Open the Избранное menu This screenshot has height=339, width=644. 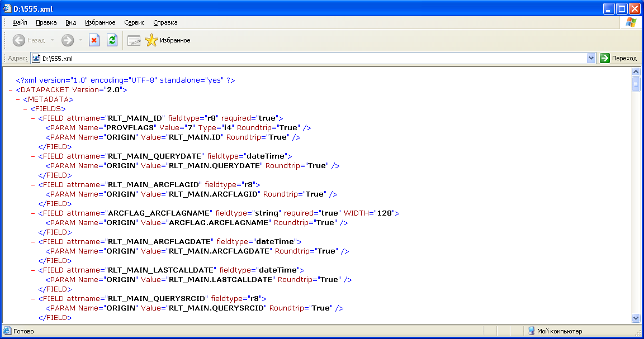click(100, 22)
